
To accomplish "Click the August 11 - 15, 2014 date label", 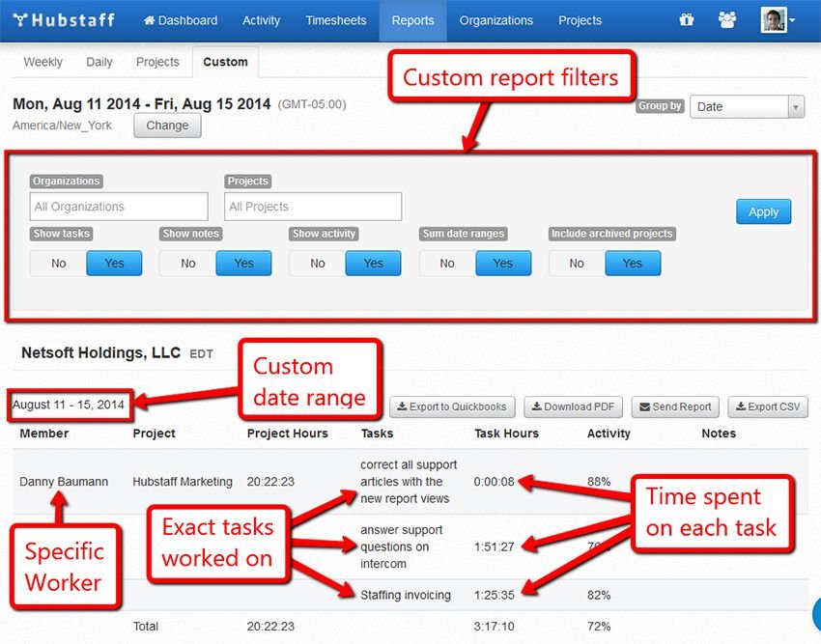I will click(x=69, y=405).
